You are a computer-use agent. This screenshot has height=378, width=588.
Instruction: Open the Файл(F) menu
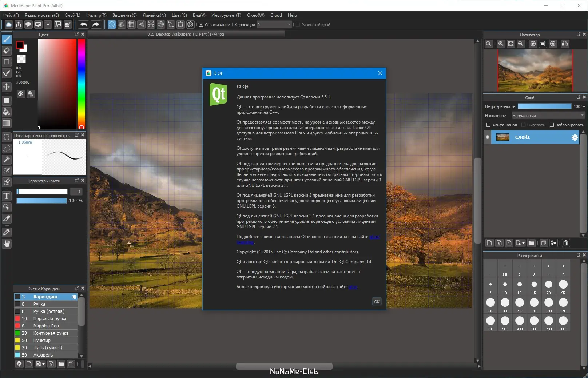click(x=11, y=15)
